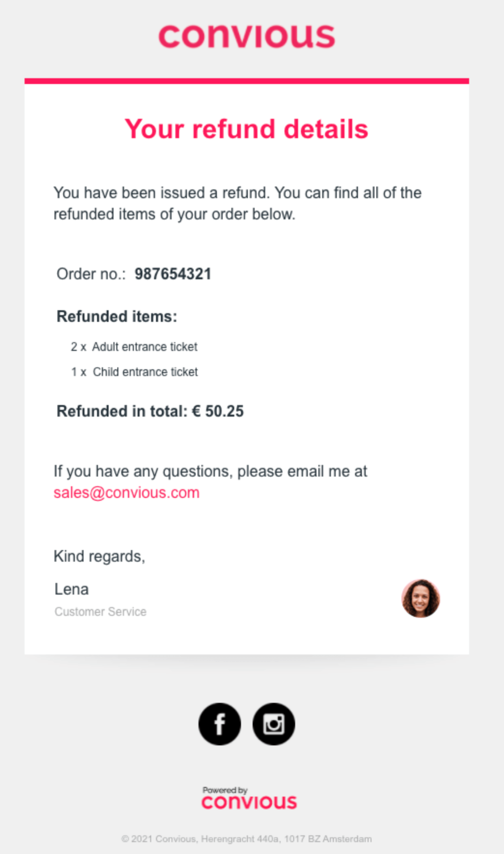
Task: Click the pink divider bar under logo
Action: (247, 81)
